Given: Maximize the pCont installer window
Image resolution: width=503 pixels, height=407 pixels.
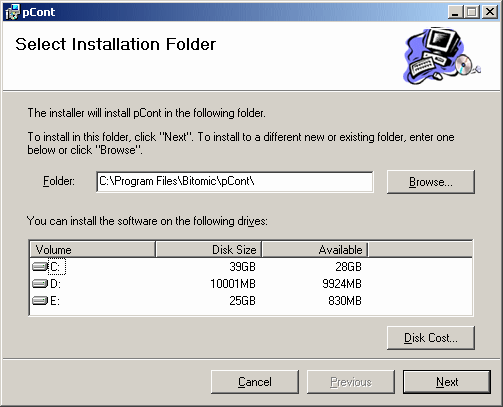Looking at the screenshot, I should pyautogui.click(x=472, y=12).
